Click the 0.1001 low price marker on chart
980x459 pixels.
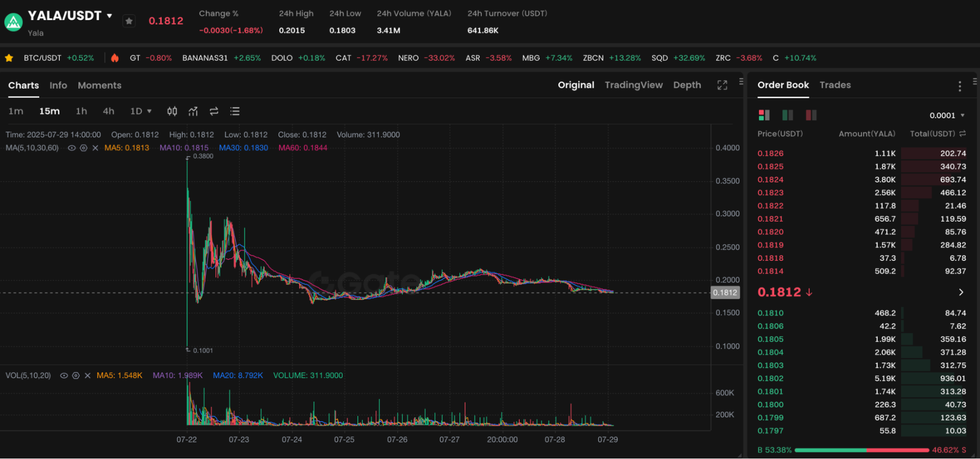(203, 351)
